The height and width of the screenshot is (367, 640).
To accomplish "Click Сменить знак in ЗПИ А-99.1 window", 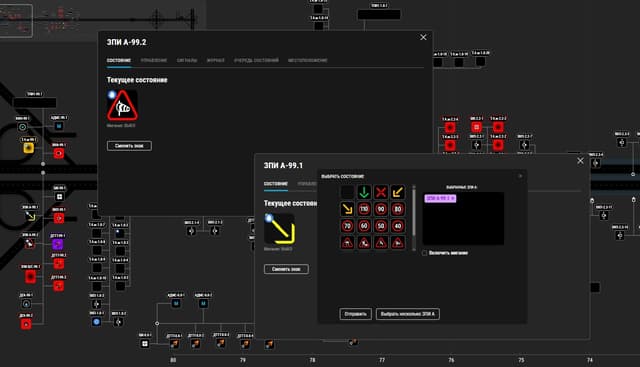I will (286, 269).
